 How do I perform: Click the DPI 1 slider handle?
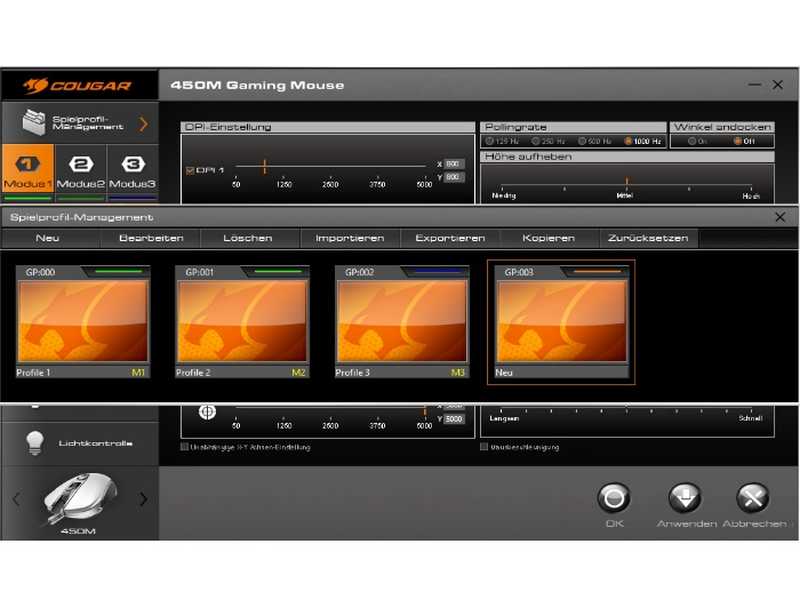[x=264, y=166]
